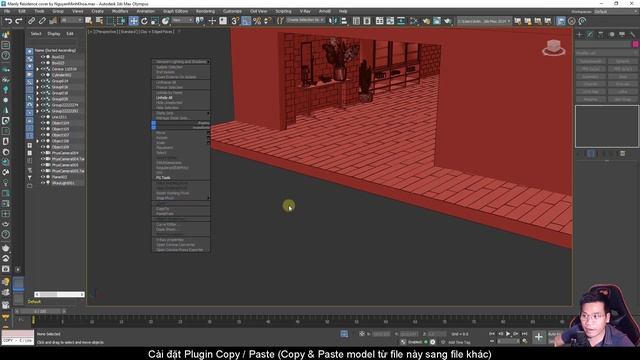Screen dimensions: 640x360
Task: Open the Rendering menu
Action: [x=205, y=11]
